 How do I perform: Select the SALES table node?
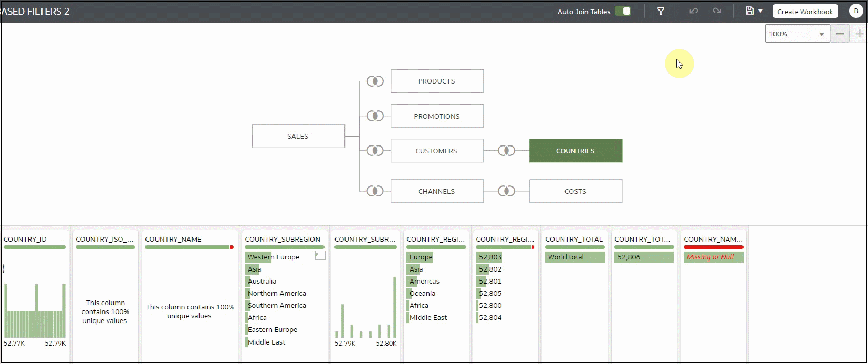click(x=298, y=136)
